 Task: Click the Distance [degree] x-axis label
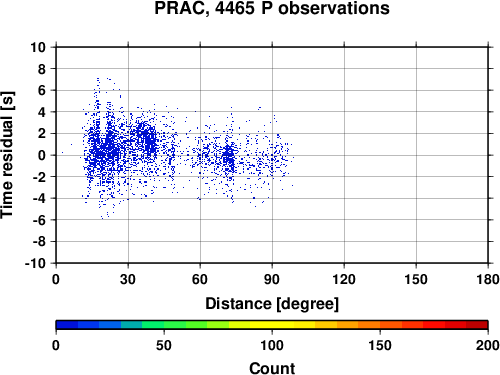pyautogui.click(x=272, y=304)
